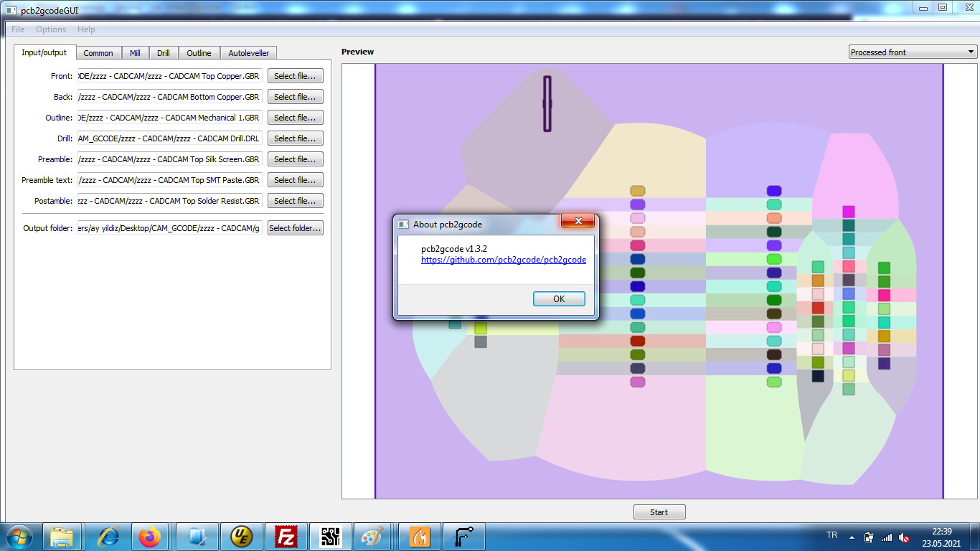This screenshot has width=980, height=551.
Task: Click the orange flame app icon in the taskbar
Action: 419,536
